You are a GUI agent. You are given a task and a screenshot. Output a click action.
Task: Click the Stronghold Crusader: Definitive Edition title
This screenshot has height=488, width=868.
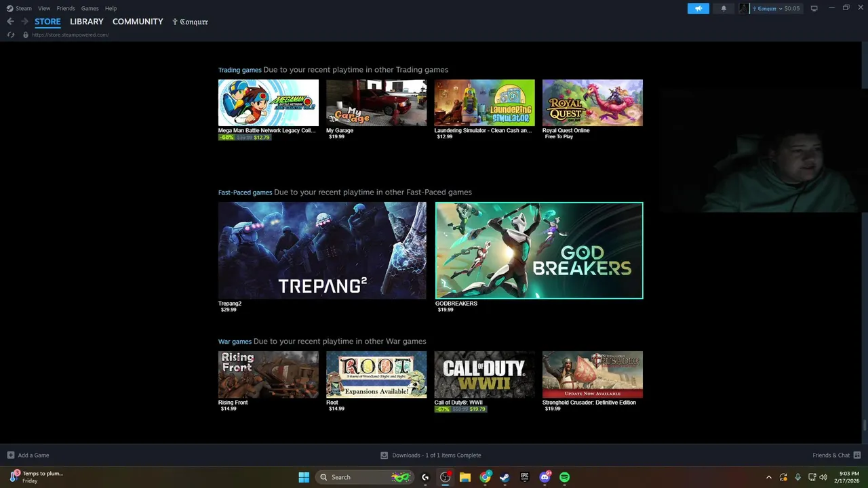pyautogui.click(x=589, y=403)
